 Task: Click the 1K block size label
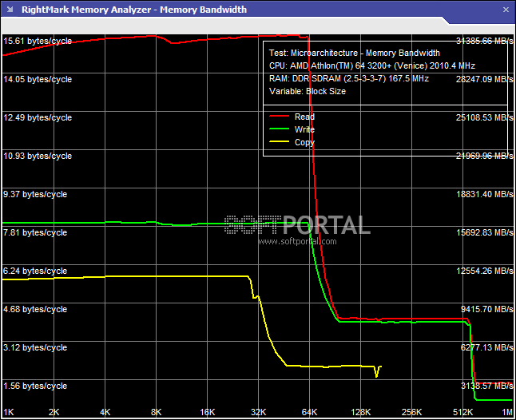[x=9, y=412]
